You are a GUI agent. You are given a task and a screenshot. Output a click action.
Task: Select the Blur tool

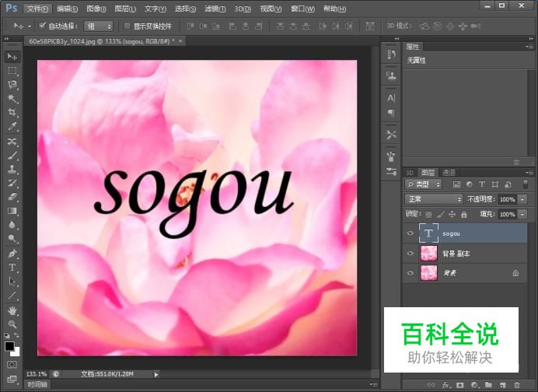pyautogui.click(x=12, y=225)
